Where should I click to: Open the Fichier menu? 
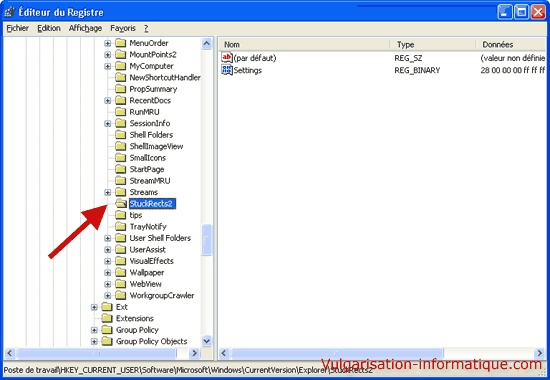18,28
